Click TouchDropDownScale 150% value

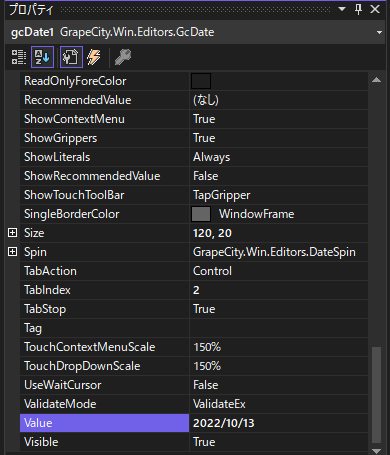coord(207,366)
